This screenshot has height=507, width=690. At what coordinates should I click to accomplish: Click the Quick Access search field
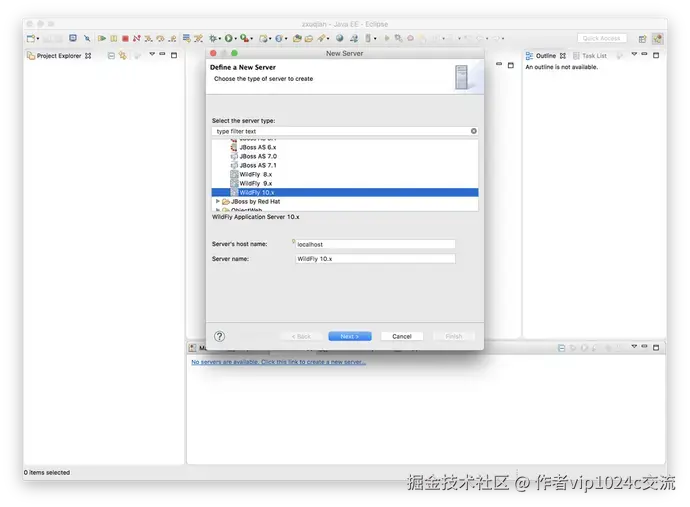[x=602, y=38]
